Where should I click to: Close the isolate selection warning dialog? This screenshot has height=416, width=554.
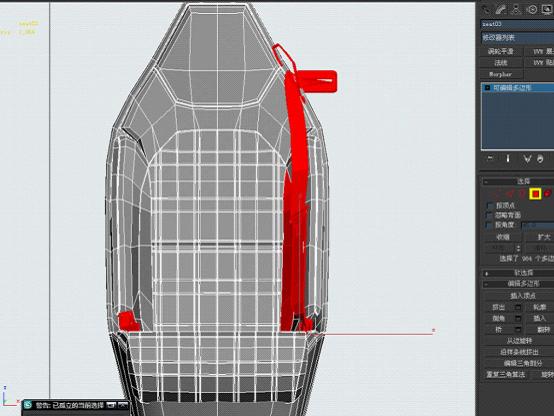pyautogui.click(x=122, y=405)
